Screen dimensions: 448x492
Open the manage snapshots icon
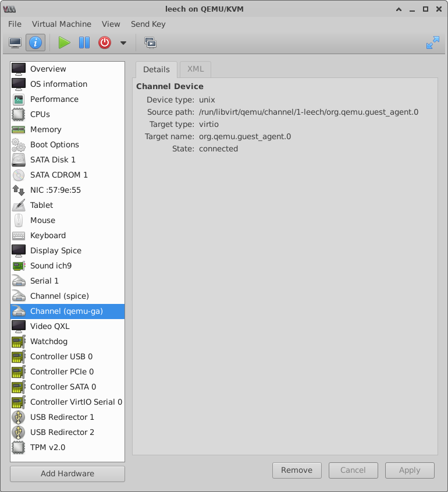151,43
